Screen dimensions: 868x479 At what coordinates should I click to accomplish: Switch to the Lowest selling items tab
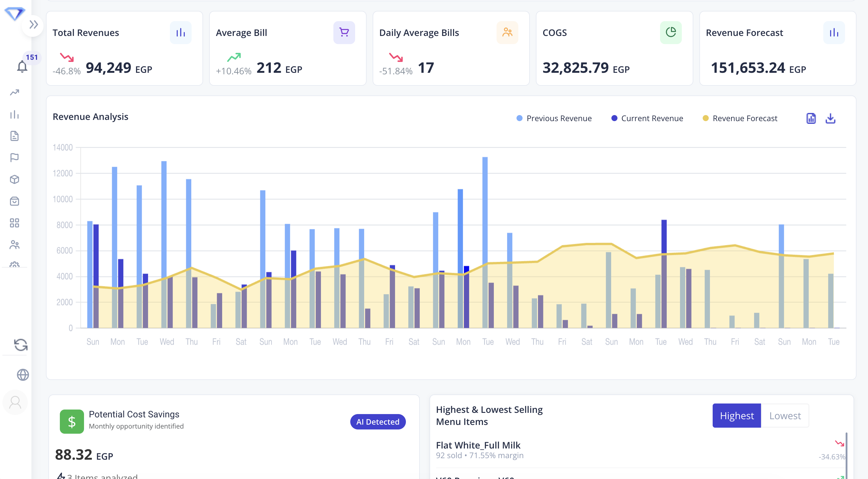[x=785, y=415]
